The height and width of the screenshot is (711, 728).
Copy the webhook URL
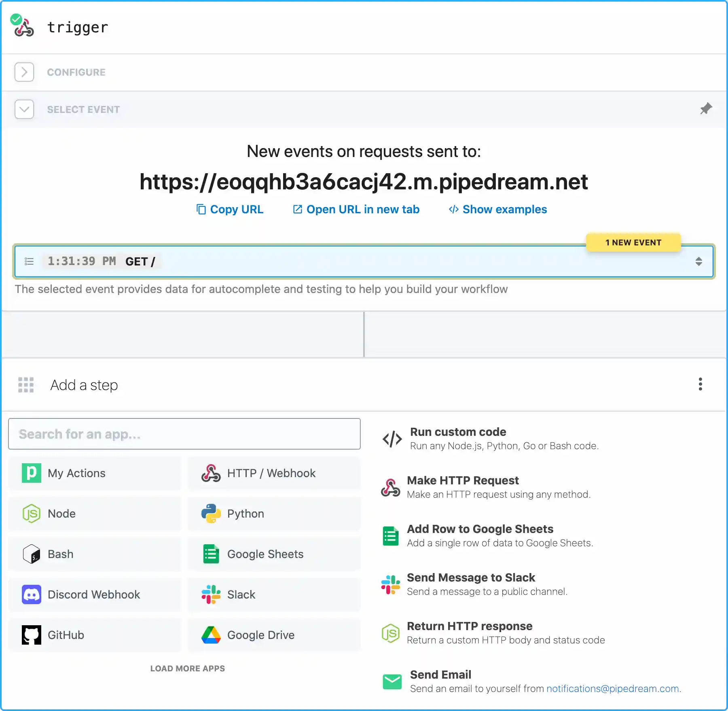pyautogui.click(x=229, y=209)
